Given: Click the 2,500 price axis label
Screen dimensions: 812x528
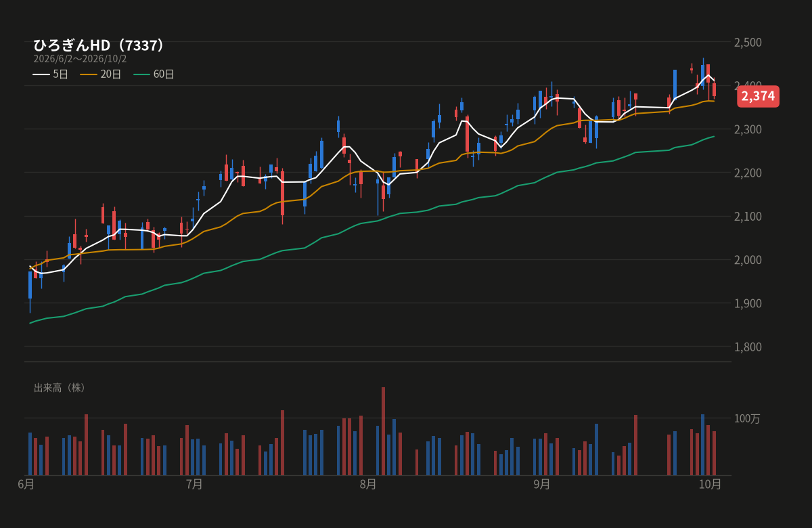Looking at the screenshot, I should pos(748,42).
